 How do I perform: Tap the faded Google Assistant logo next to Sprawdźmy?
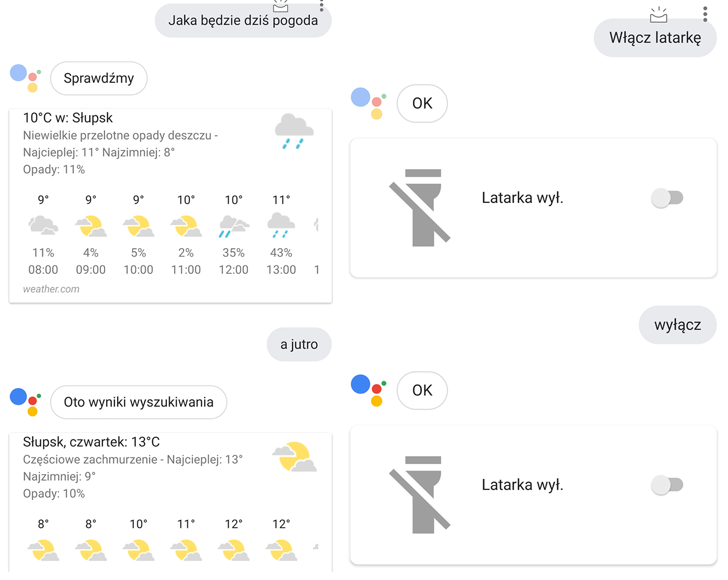coord(26,78)
